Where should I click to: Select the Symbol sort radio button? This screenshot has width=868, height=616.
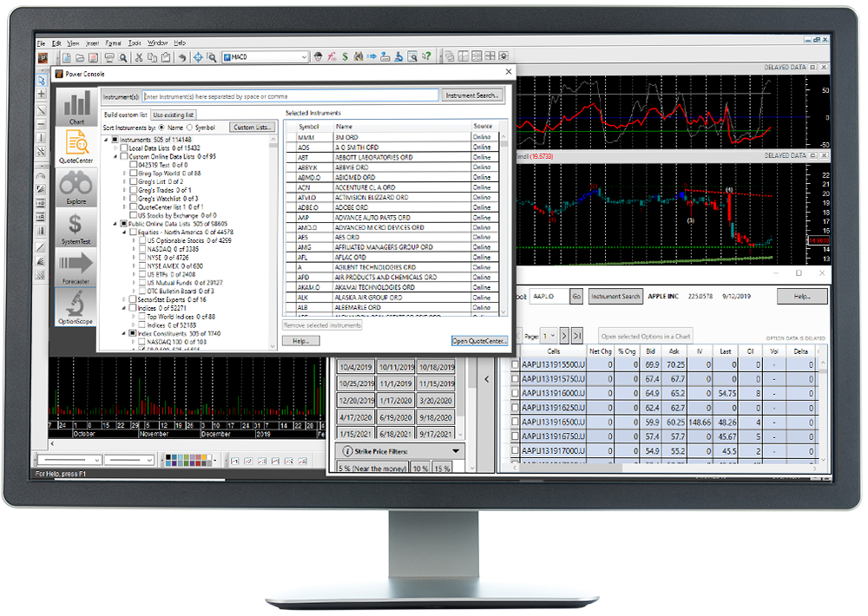[x=189, y=127]
